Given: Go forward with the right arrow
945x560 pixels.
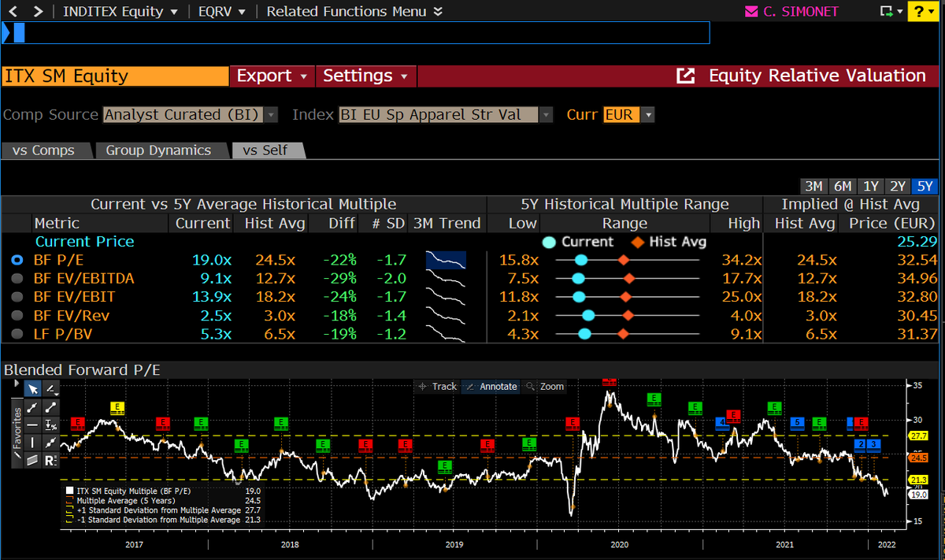Looking at the screenshot, I should coord(38,11).
